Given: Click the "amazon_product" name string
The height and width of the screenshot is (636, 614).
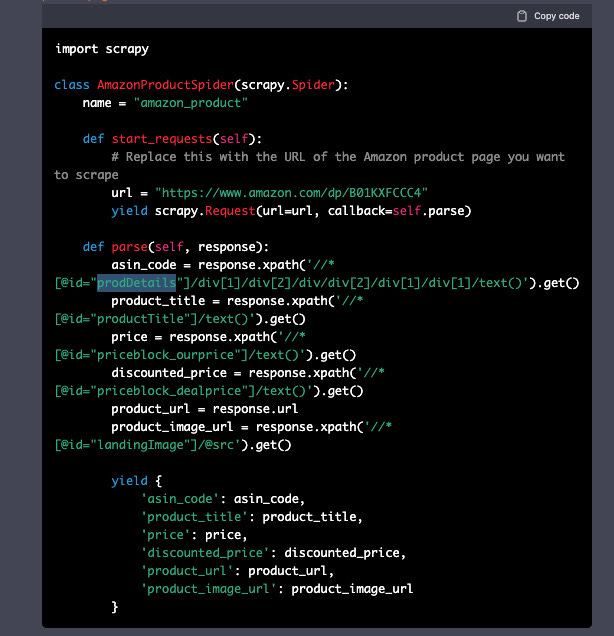Looking at the screenshot, I should pos(191,103).
